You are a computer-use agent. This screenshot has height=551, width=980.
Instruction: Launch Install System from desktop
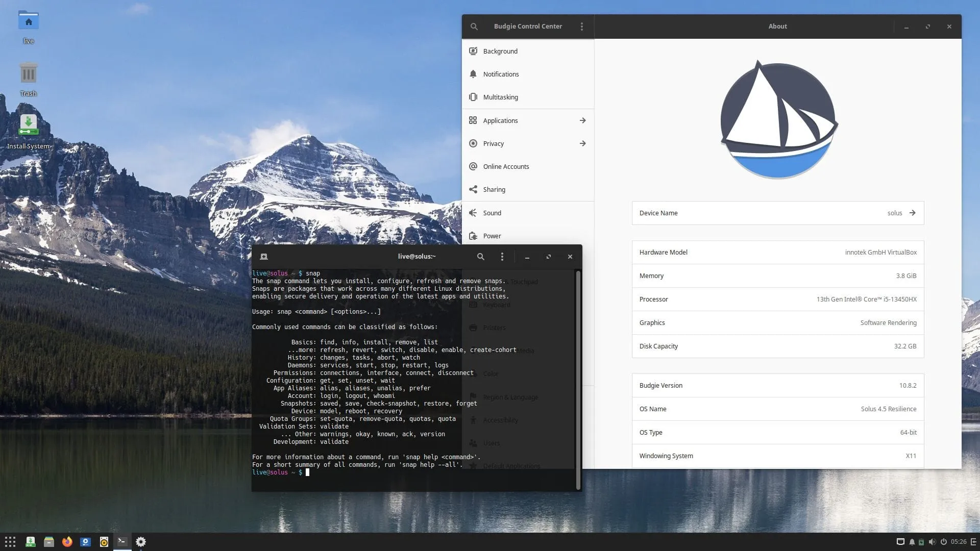click(29, 132)
